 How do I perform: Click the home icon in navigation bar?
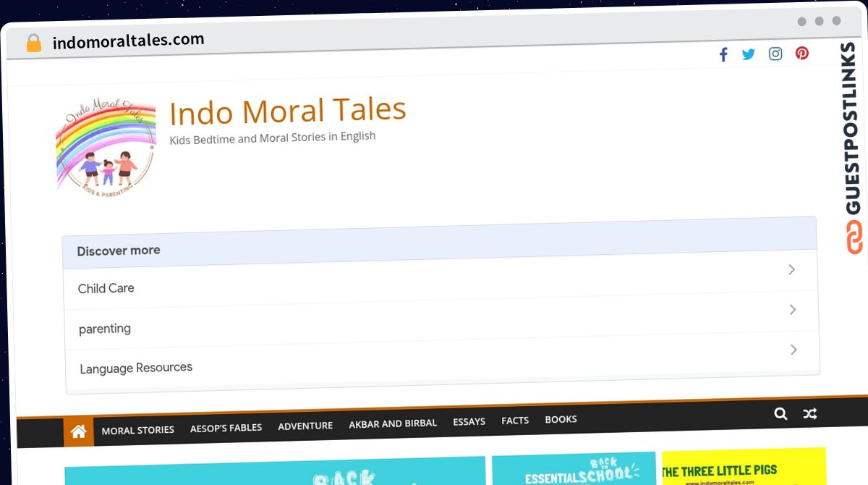79,431
